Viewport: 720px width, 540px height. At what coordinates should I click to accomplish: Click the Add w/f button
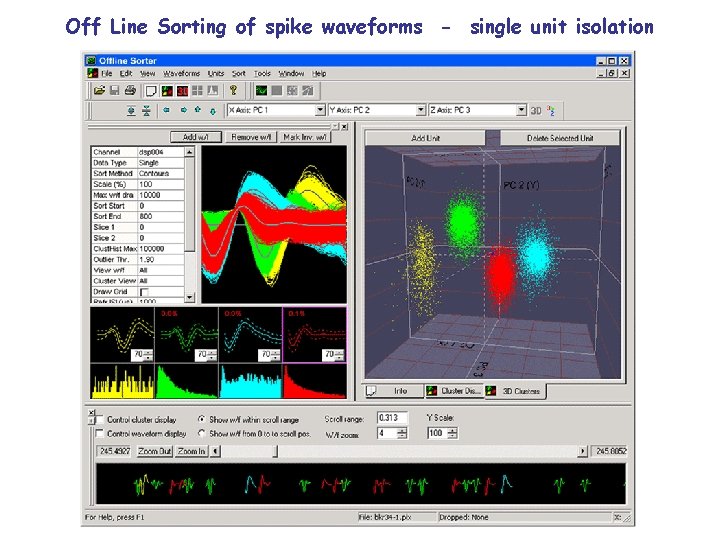[196, 137]
